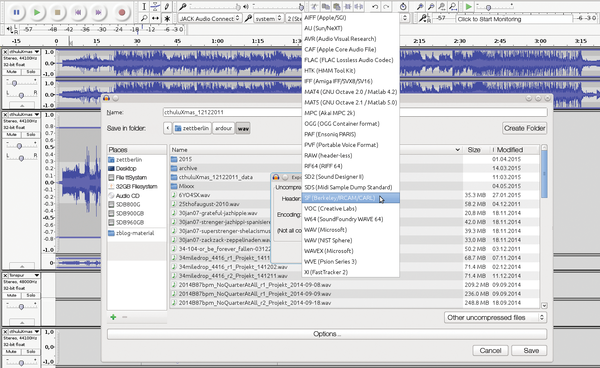Go to ardour folder in path bar

click(223, 129)
